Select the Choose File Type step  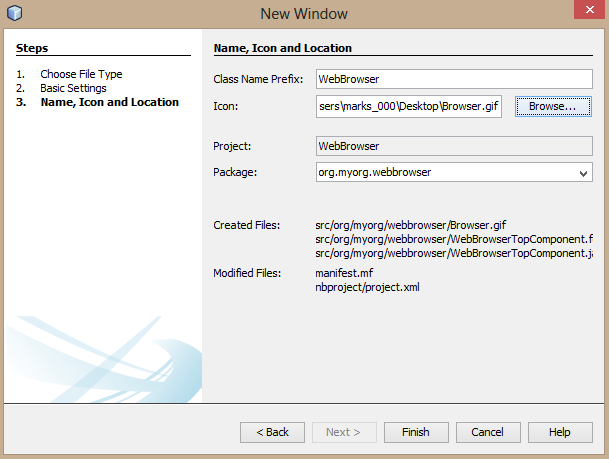pos(81,74)
